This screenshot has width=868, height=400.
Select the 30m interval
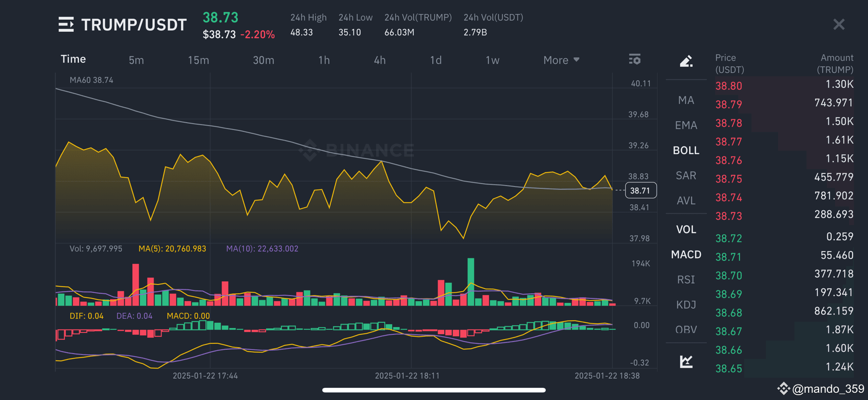tap(264, 60)
